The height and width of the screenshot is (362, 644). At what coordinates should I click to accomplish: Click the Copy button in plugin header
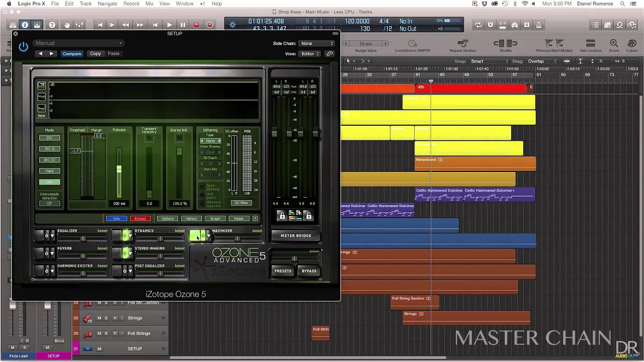(95, 54)
